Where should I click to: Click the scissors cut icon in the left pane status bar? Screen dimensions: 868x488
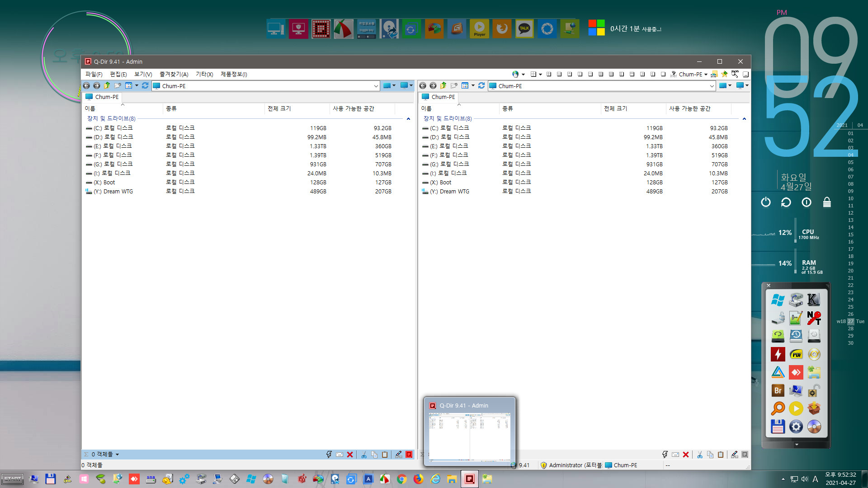364,455
